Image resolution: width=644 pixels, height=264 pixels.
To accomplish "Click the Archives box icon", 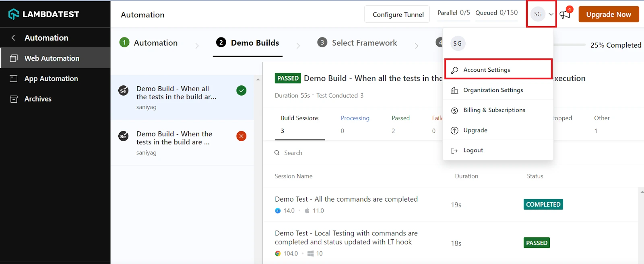I will tap(14, 99).
